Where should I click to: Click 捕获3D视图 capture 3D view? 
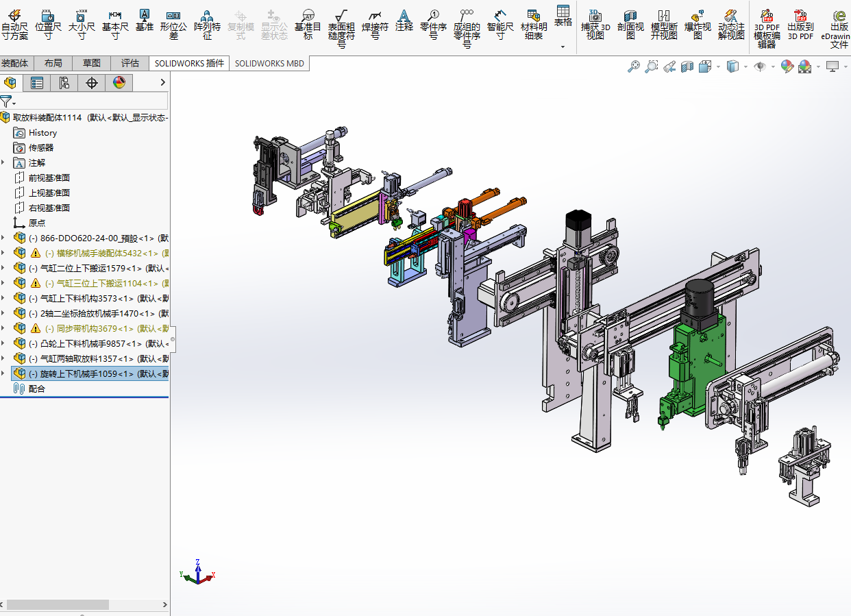click(x=595, y=25)
